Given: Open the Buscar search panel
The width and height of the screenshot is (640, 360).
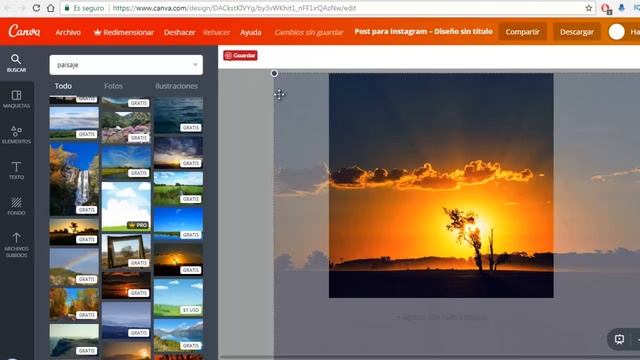Looking at the screenshot, I should [16, 63].
